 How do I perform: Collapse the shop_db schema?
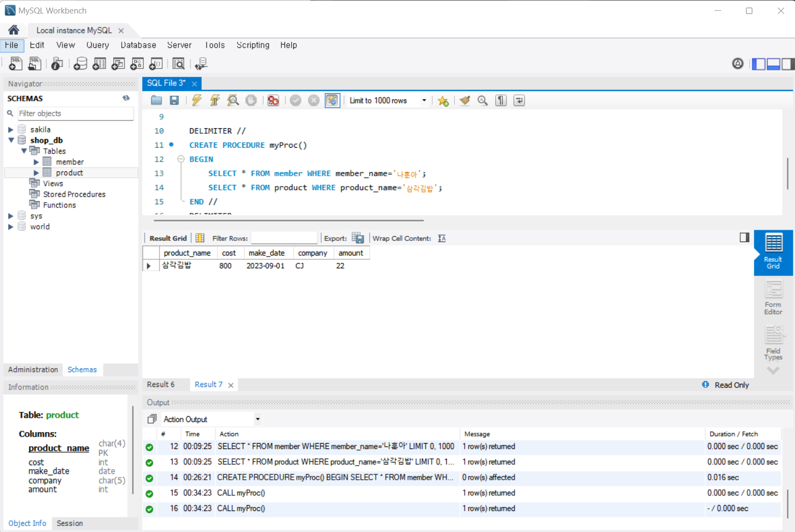[11, 140]
